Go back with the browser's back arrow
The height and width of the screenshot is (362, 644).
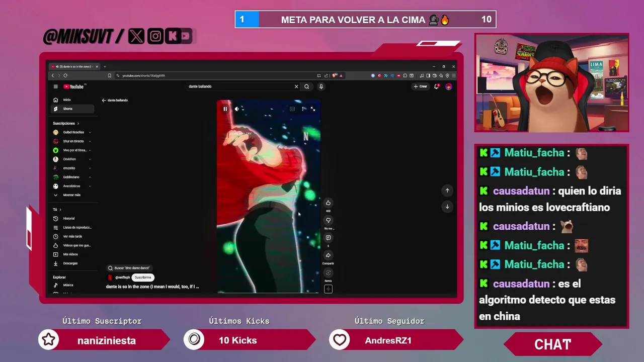(x=52, y=75)
